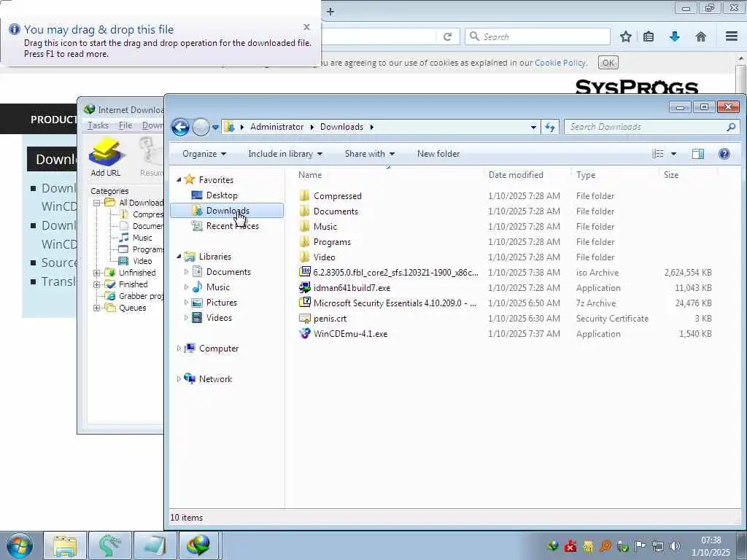Expand the Computer node
The width and height of the screenshot is (747, 560).
click(x=179, y=349)
